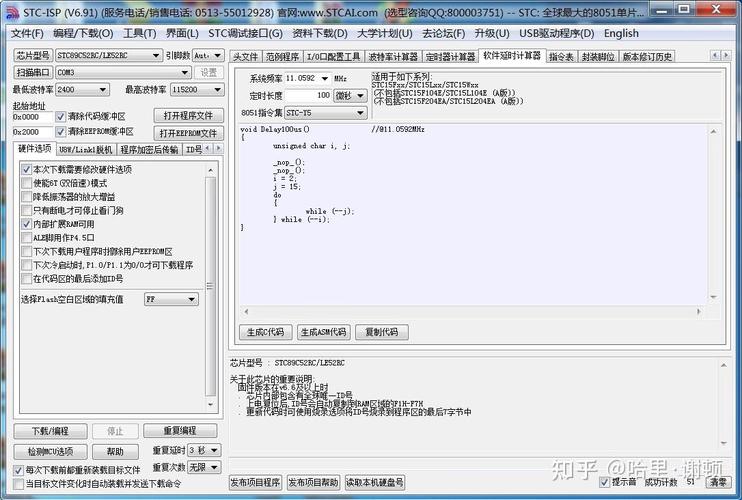The image size is (742, 500).
Task: Click the start address field 0x0000
Action: pos(32,117)
